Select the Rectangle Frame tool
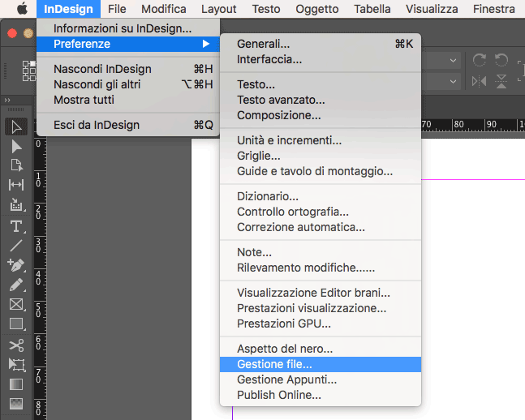The width and height of the screenshot is (525, 420). coord(16,305)
